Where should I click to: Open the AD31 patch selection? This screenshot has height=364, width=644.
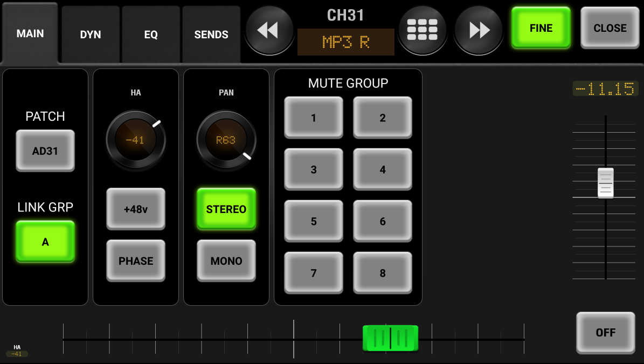[45, 151]
